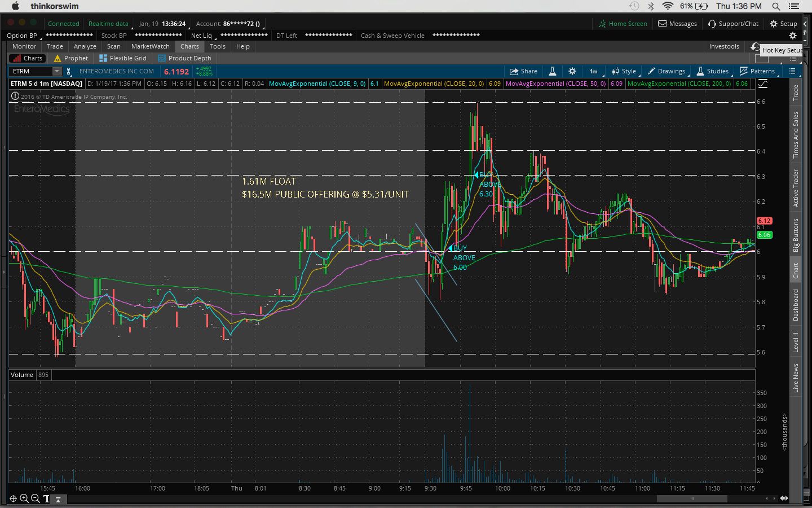
Task: Click the MovAvgExponential (CLOSE, 200, 0) label
Action: pos(679,84)
